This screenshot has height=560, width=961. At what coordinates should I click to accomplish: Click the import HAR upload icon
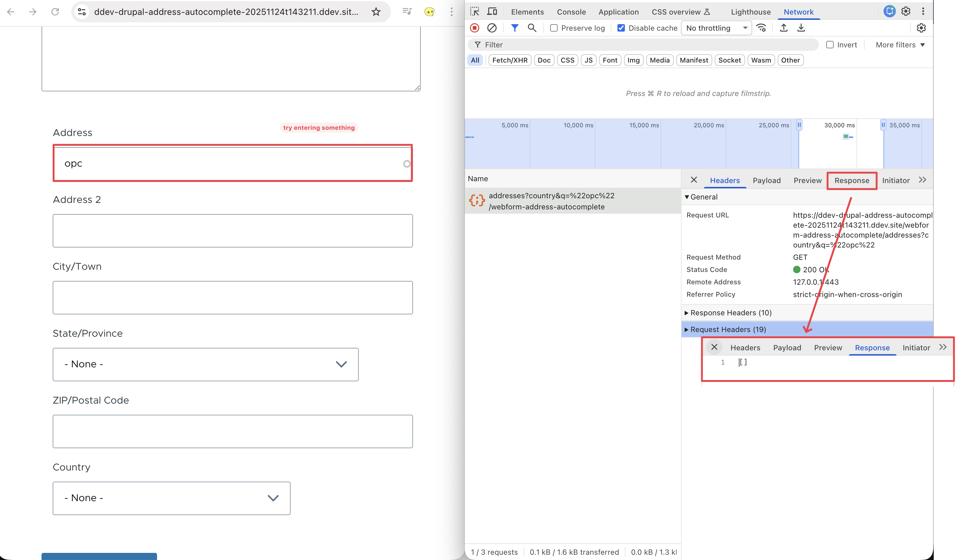pos(783,28)
